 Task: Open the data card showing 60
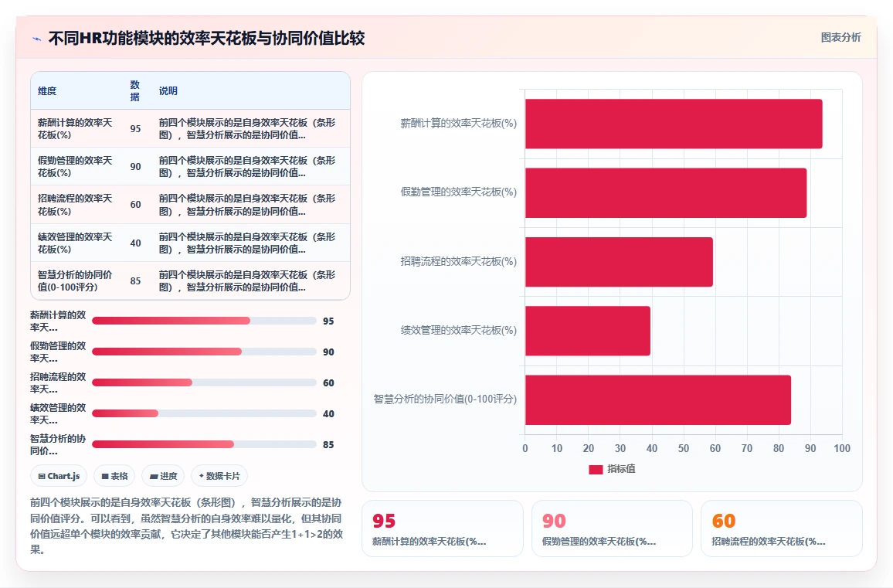pyautogui.click(x=782, y=529)
